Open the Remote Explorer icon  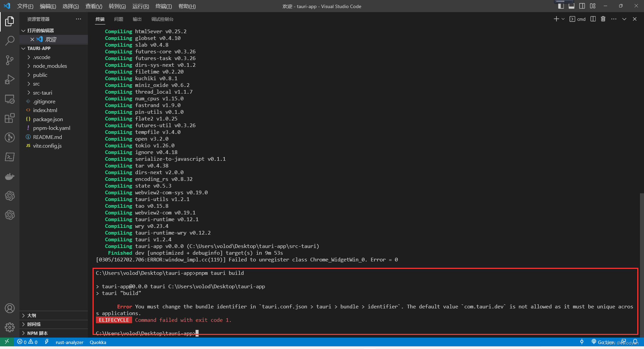tap(10, 99)
